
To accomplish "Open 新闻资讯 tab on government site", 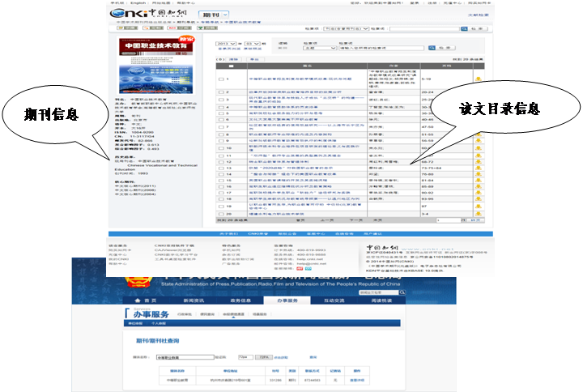I will pyautogui.click(x=194, y=300).
